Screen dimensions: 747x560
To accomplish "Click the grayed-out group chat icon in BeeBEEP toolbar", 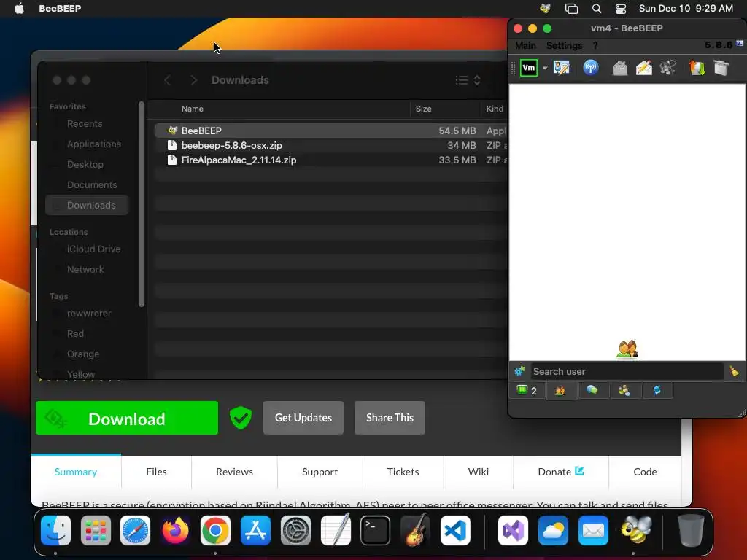I will point(668,68).
